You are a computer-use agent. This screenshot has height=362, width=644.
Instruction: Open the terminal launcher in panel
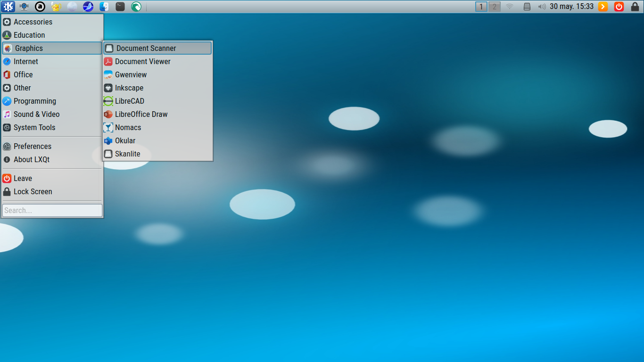coord(120,7)
